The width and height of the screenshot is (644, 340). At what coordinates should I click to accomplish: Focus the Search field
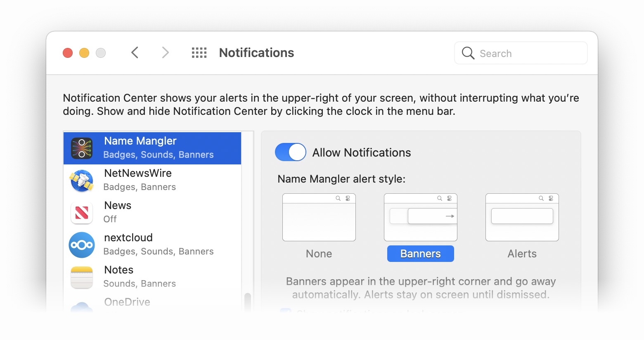click(x=521, y=53)
